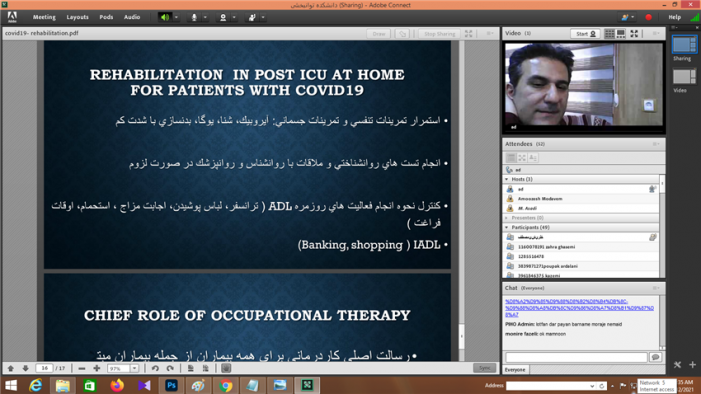Open the encoded URL link in Chat
Screen dimensions: 701x394
coord(579,308)
